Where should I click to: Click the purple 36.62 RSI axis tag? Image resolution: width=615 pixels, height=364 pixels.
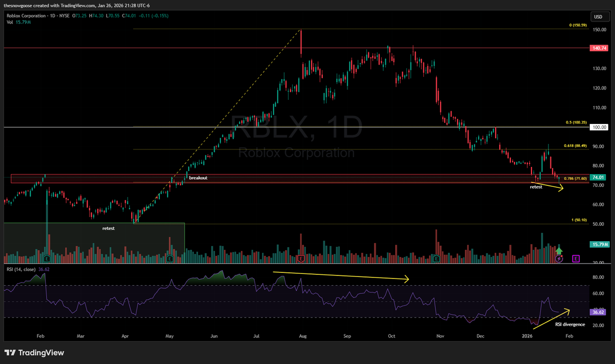point(597,311)
